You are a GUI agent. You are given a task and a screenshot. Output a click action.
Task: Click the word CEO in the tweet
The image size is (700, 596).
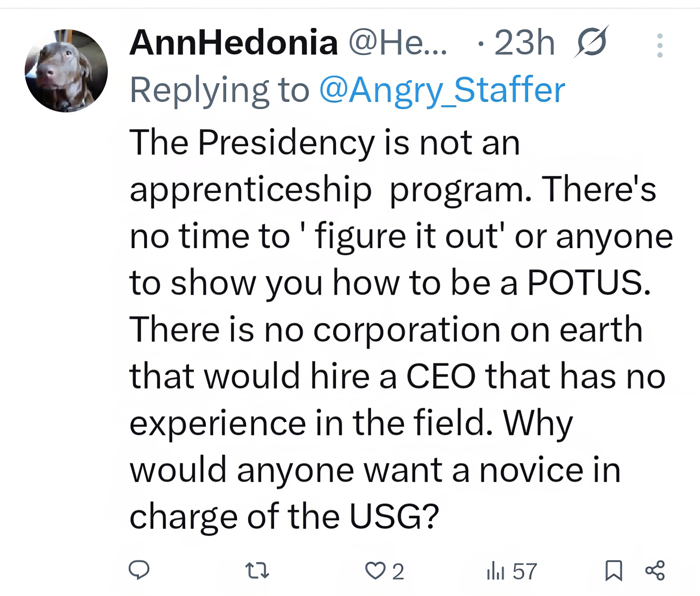click(440, 376)
